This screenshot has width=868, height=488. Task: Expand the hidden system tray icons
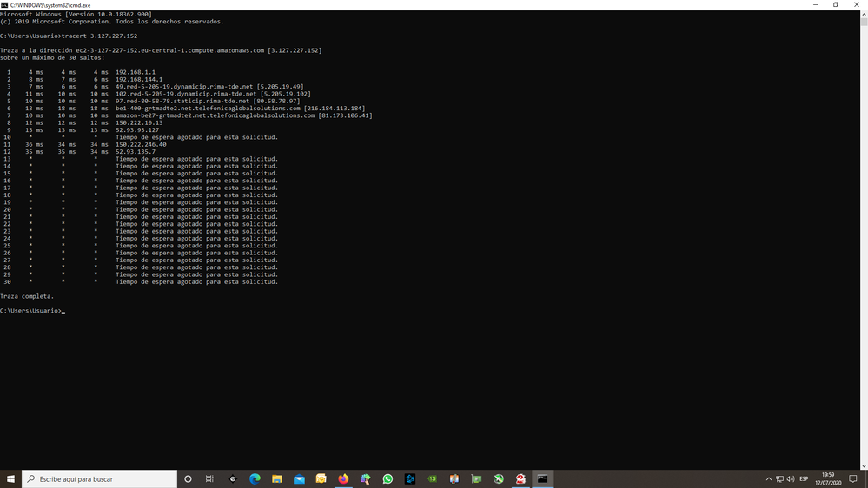pyautogui.click(x=768, y=478)
